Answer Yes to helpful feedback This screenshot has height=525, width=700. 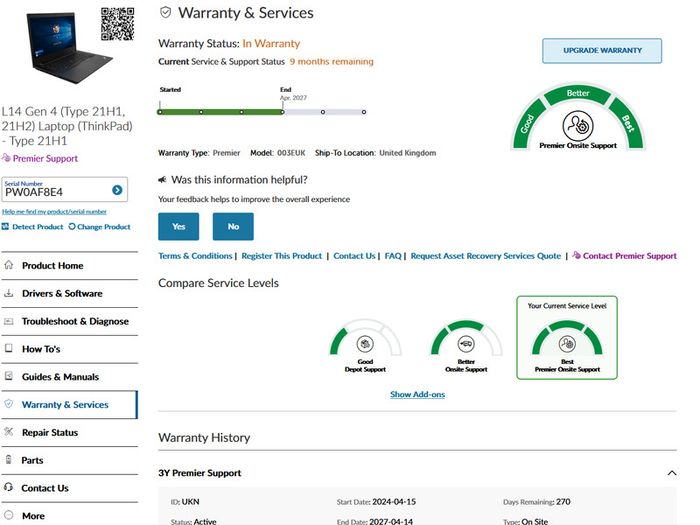179,226
